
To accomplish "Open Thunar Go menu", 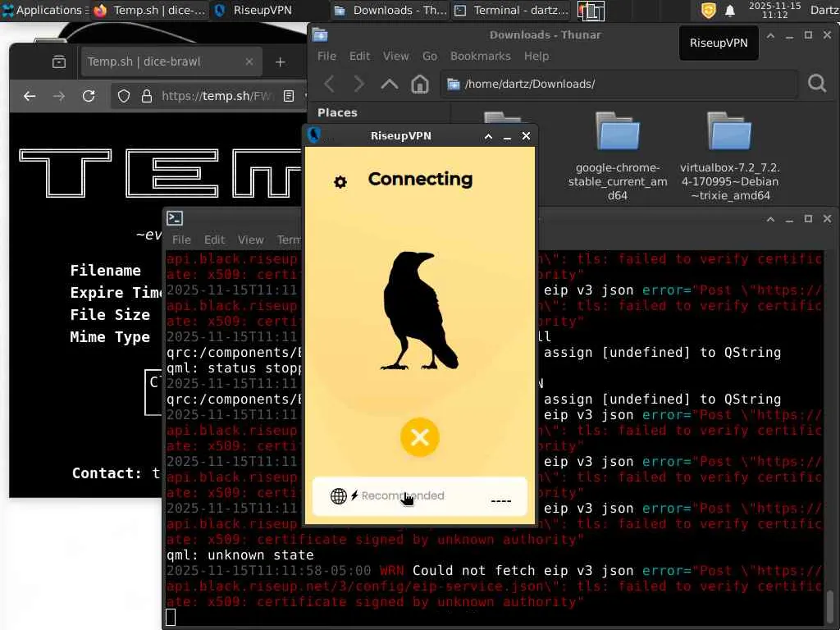I will point(430,57).
